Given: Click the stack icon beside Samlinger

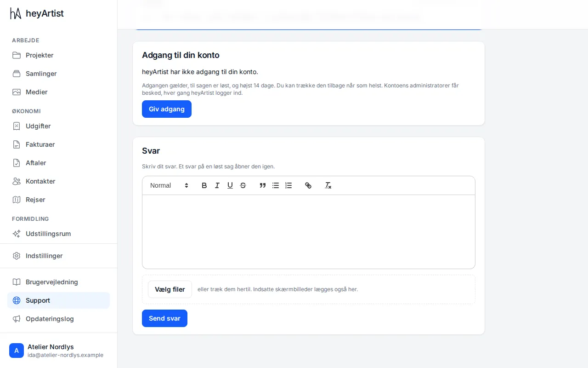Looking at the screenshot, I should [17, 74].
